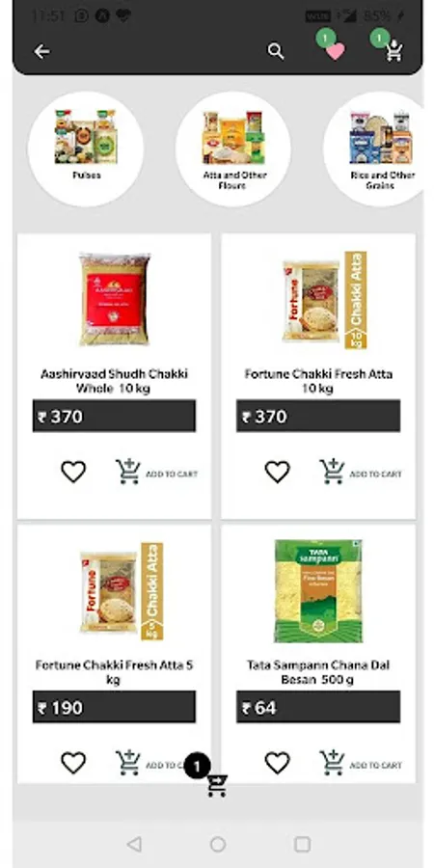Image resolution: width=434 pixels, height=868 pixels.
Task: Tap the floating cart icon at bottom
Action: click(216, 785)
